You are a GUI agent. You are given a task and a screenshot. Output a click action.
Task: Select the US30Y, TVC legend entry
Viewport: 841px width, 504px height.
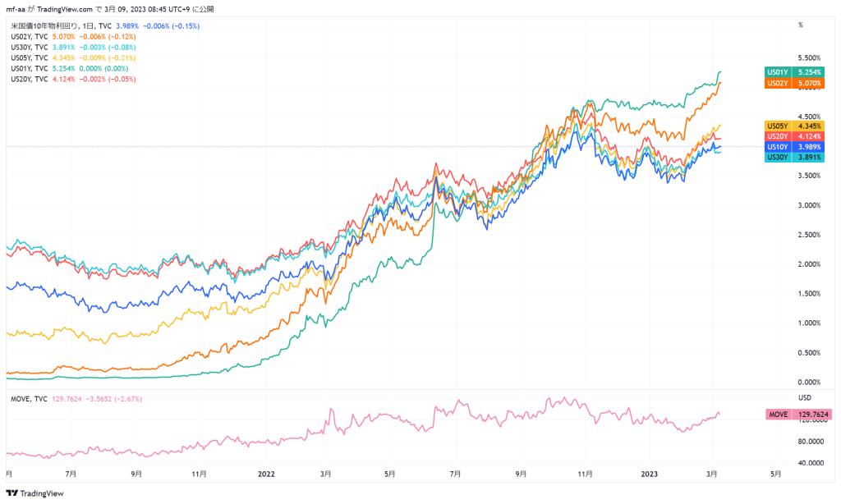[30, 47]
